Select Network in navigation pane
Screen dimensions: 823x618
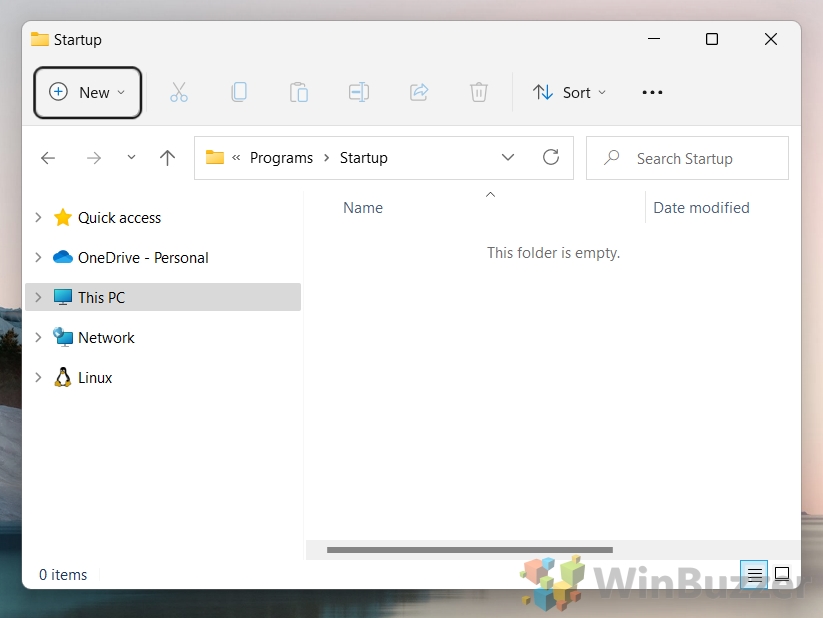click(106, 338)
